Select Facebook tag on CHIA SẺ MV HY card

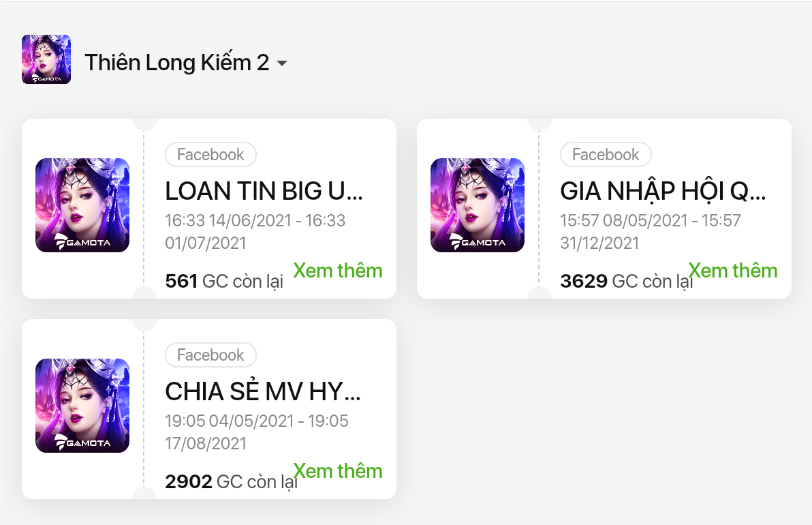click(210, 355)
